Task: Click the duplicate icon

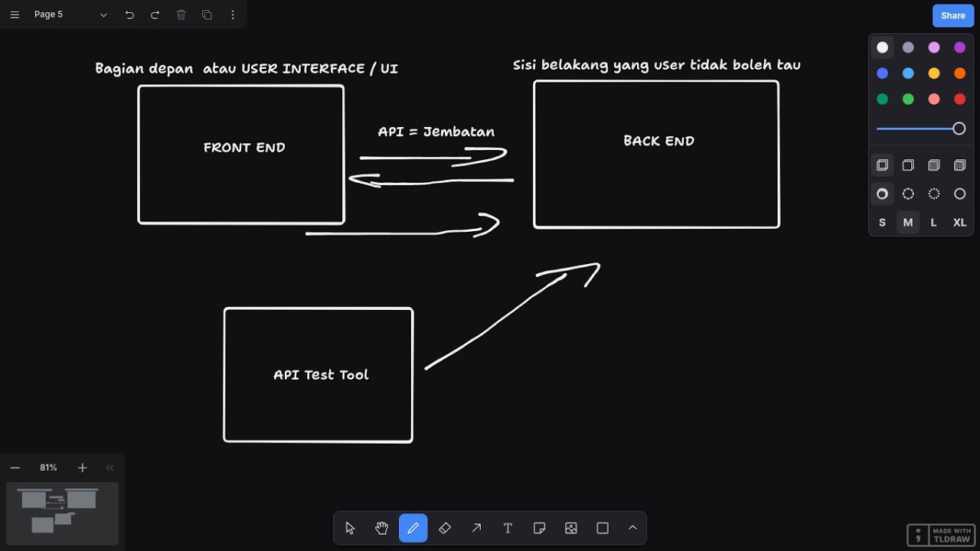Action: point(207,15)
